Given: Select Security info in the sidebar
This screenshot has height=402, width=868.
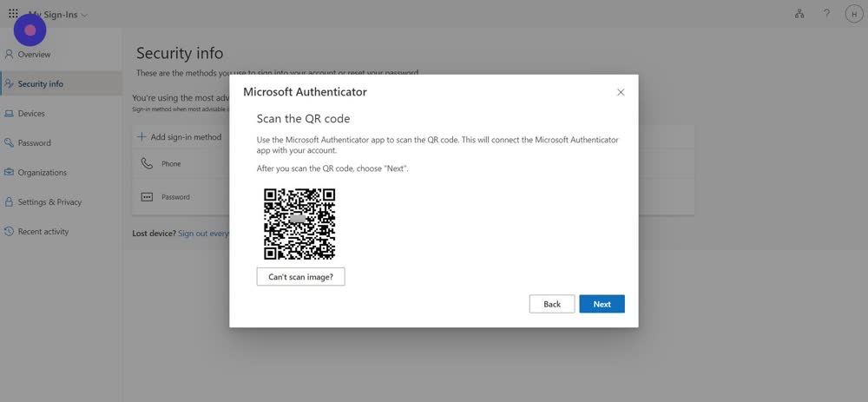Looking at the screenshot, I should pyautogui.click(x=61, y=83).
